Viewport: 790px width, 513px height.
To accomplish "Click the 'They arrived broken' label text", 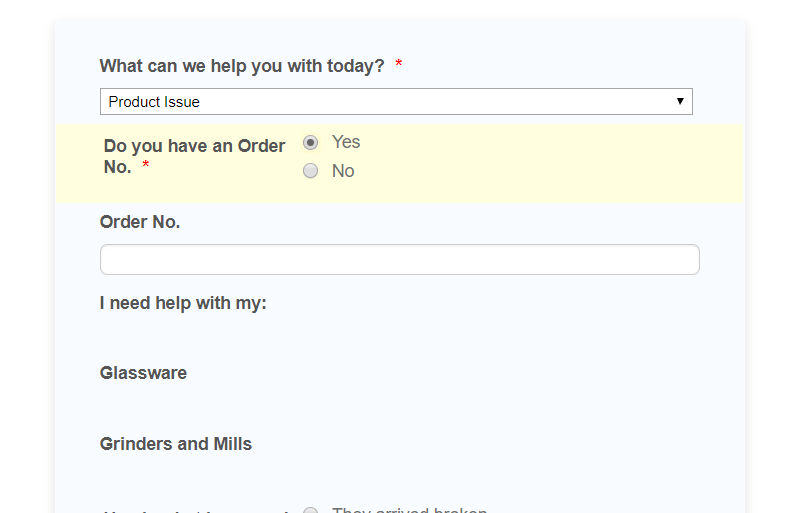I will 409,510.
